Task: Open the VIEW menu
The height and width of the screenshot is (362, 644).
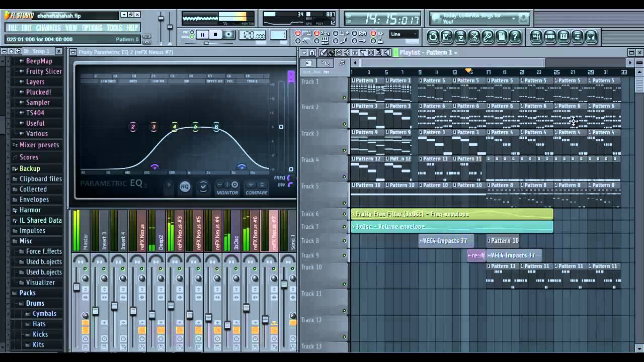Action: (x=71, y=28)
